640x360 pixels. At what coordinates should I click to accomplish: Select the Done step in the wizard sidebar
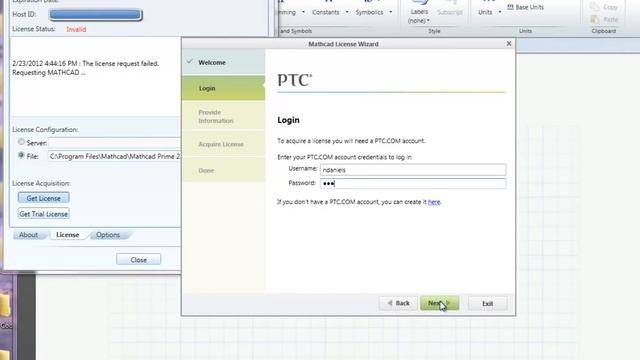coord(223,171)
